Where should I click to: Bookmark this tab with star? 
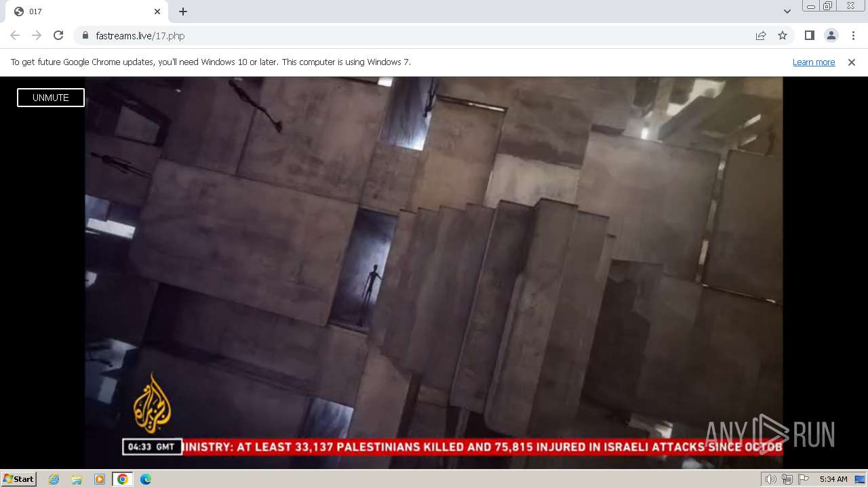pos(783,35)
